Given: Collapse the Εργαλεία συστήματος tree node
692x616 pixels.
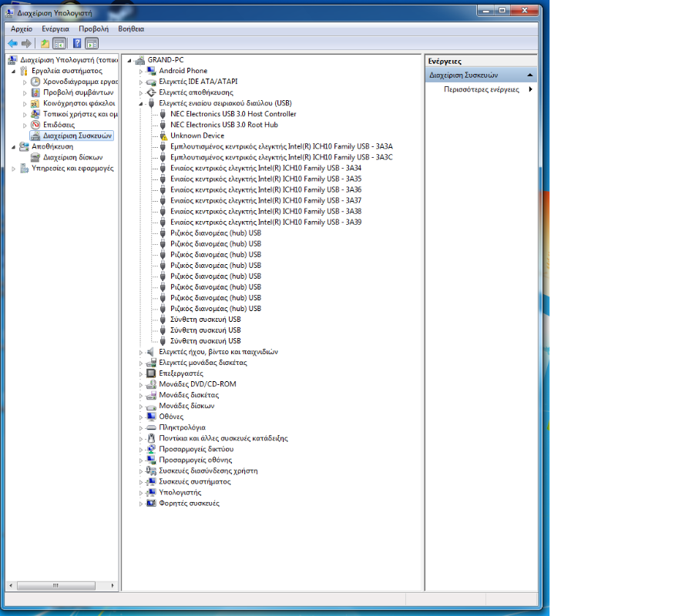Looking at the screenshot, I should (14, 71).
